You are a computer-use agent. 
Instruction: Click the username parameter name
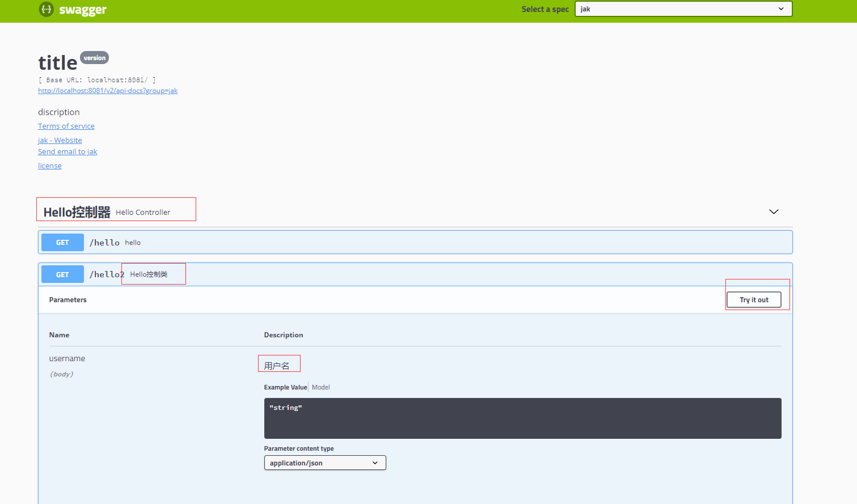(67, 358)
